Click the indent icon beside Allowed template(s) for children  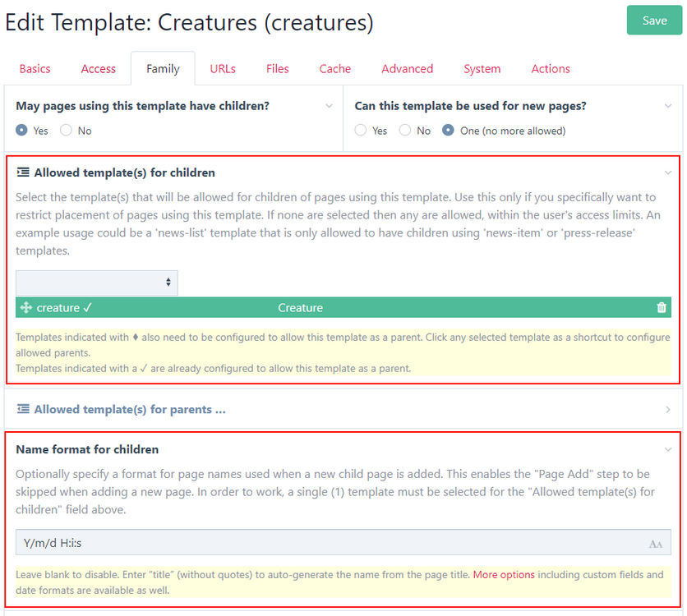[x=23, y=172]
